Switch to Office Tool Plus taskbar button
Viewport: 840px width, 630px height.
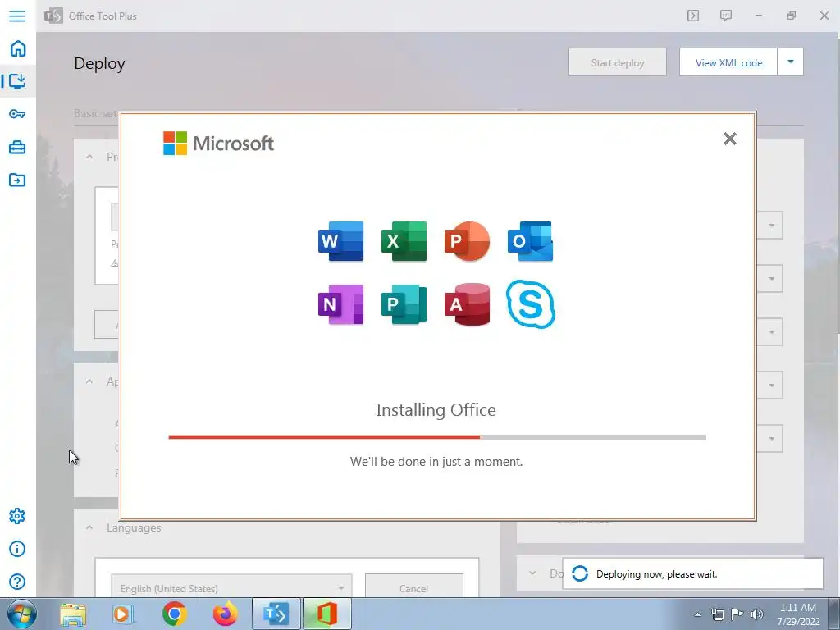pos(276,614)
